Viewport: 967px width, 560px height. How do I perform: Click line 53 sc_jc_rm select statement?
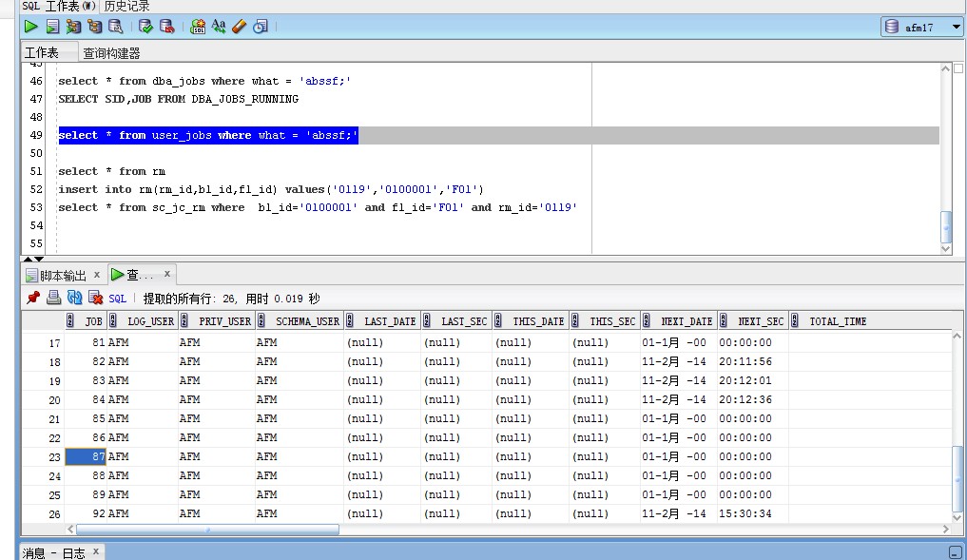[x=318, y=207]
